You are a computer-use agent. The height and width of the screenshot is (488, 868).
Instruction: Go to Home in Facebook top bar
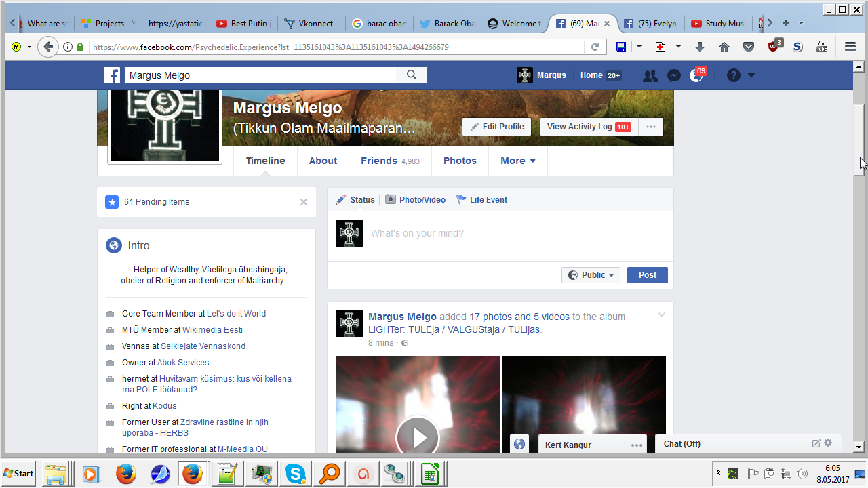(591, 75)
